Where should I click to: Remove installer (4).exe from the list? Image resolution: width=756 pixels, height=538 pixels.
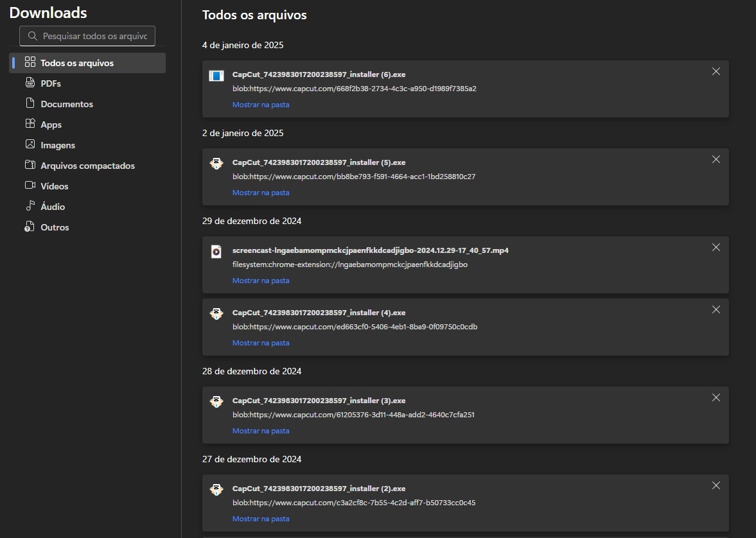pos(716,309)
